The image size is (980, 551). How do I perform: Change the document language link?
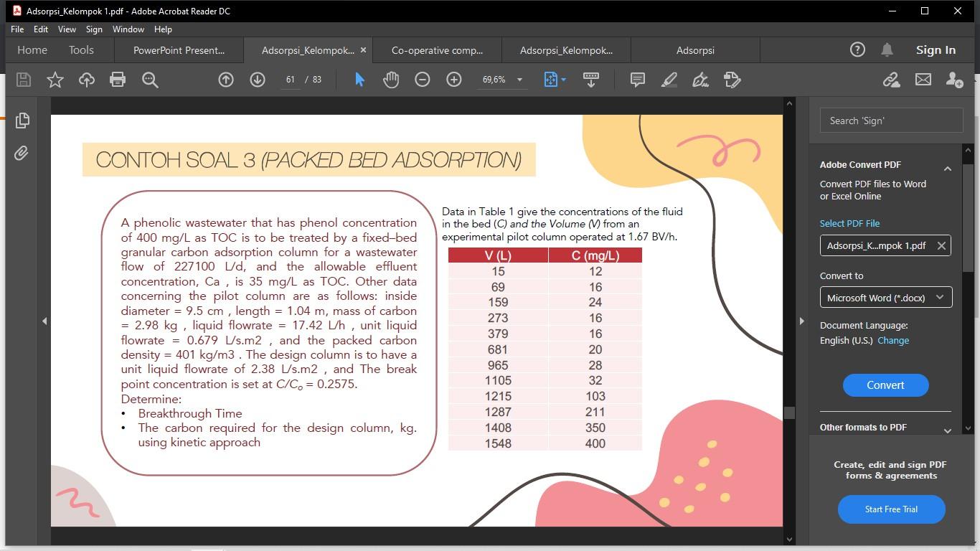[893, 340]
